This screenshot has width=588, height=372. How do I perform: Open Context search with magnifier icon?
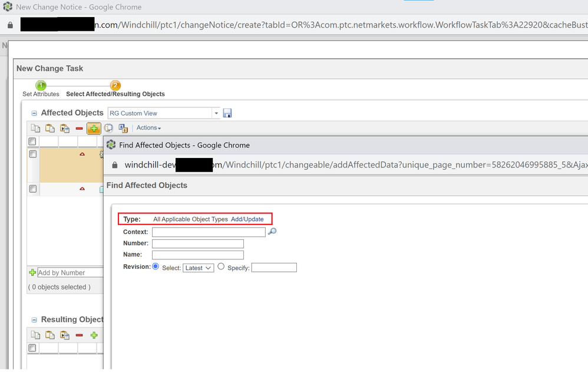(x=272, y=231)
